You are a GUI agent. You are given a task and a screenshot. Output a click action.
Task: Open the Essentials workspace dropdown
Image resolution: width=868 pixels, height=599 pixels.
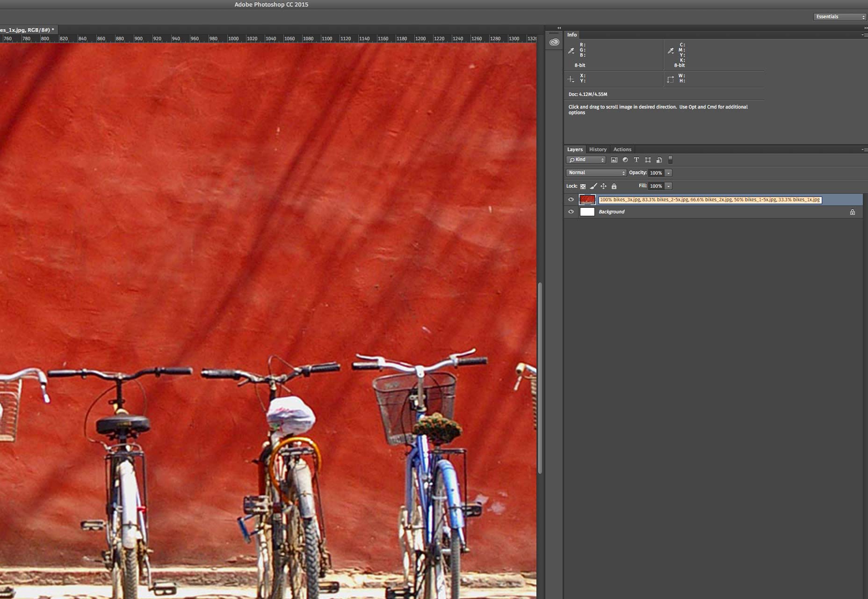click(x=840, y=17)
